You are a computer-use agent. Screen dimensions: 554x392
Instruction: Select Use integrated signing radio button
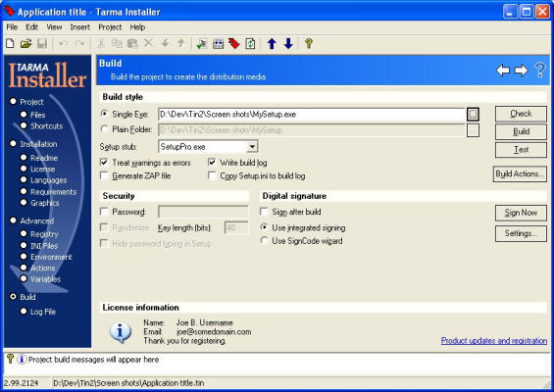click(x=264, y=227)
